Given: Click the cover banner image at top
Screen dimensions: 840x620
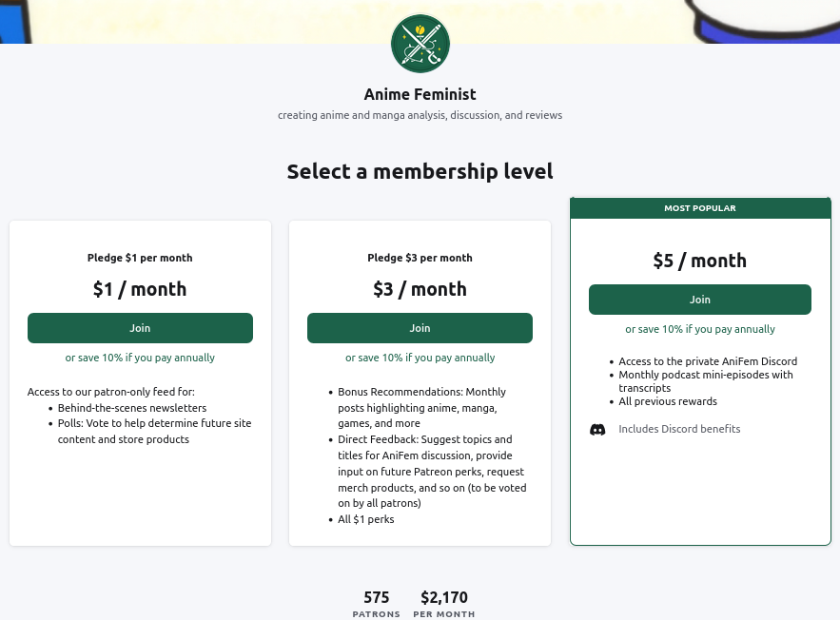Looking at the screenshot, I should pyautogui.click(x=190, y=21).
